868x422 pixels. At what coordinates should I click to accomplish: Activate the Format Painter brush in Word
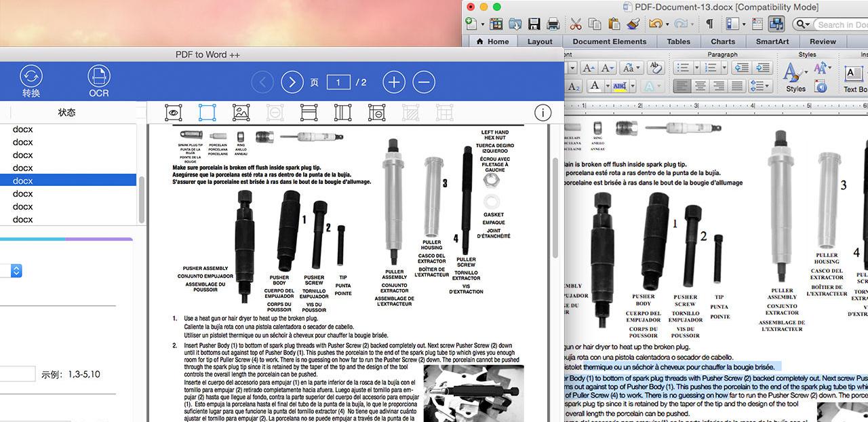[633, 24]
